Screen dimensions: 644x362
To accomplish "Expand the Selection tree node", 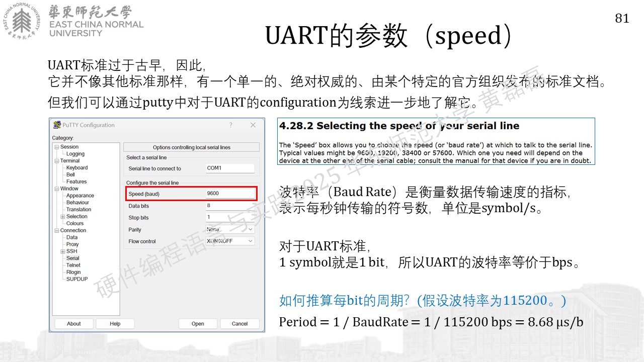I will pyautogui.click(x=63, y=217).
